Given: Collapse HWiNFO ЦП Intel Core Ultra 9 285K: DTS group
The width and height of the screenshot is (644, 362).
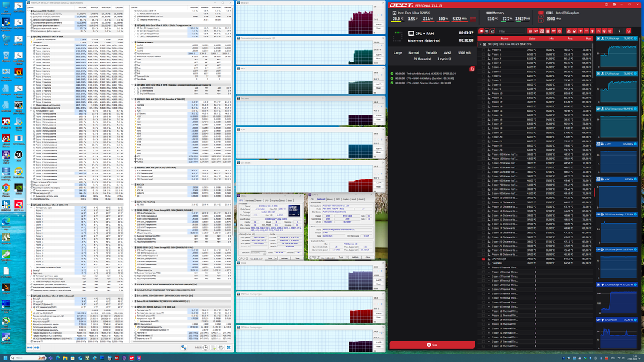Looking at the screenshot, I should click(x=29, y=205).
